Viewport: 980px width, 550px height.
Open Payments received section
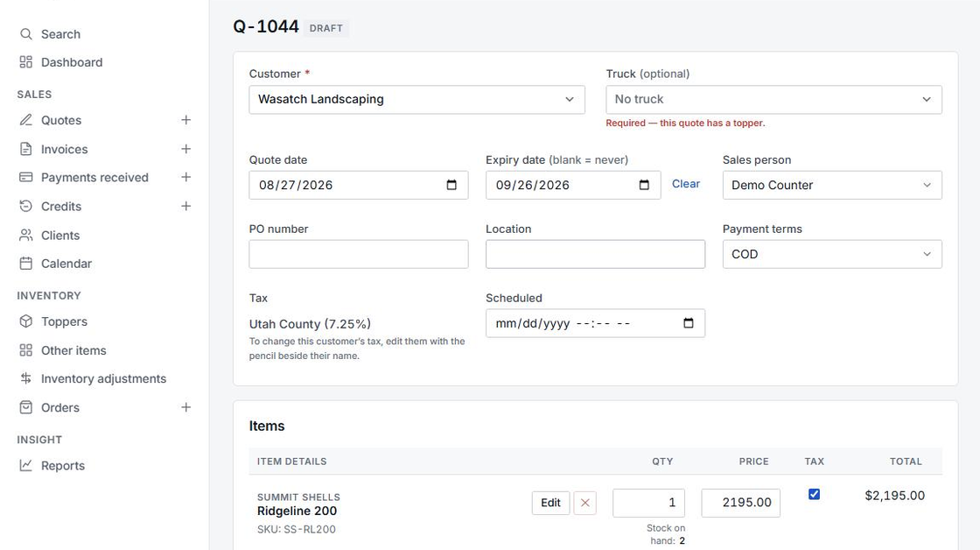[x=94, y=177]
